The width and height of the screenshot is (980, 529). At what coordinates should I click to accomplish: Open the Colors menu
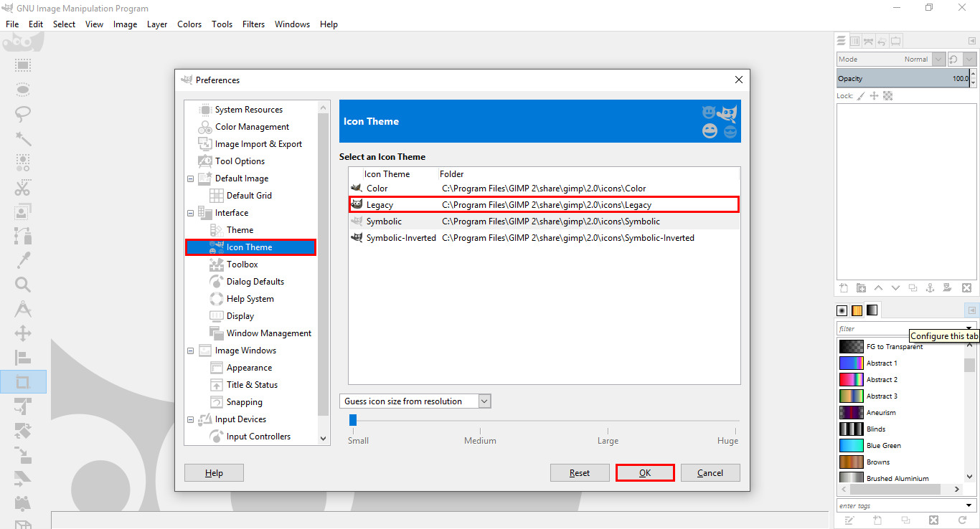(189, 24)
